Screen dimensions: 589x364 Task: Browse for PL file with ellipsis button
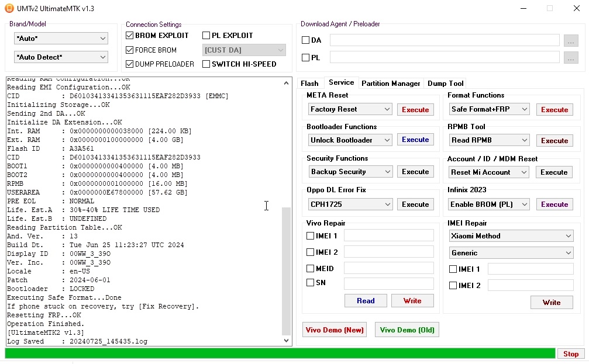tap(571, 57)
